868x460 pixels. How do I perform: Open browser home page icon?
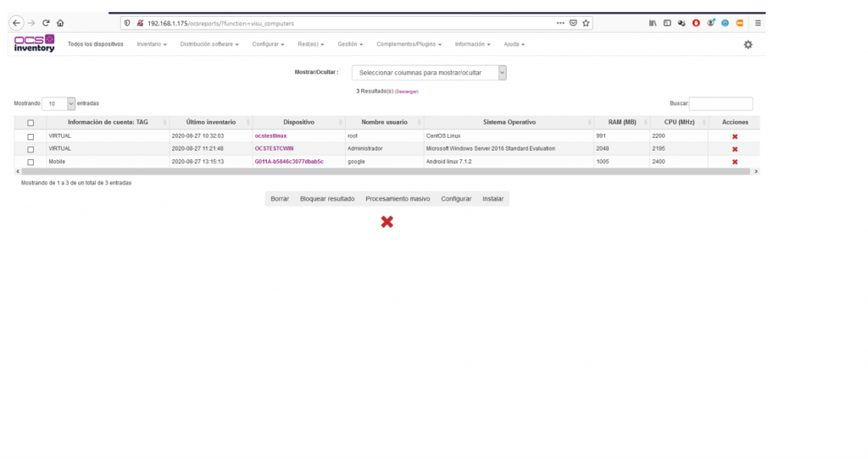point(60,23)
